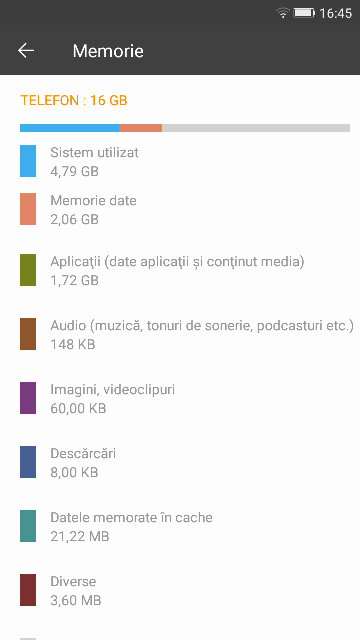Select Datele memorate în cache entry
This screenshot has height=640, width=360.
pos(180,526)
